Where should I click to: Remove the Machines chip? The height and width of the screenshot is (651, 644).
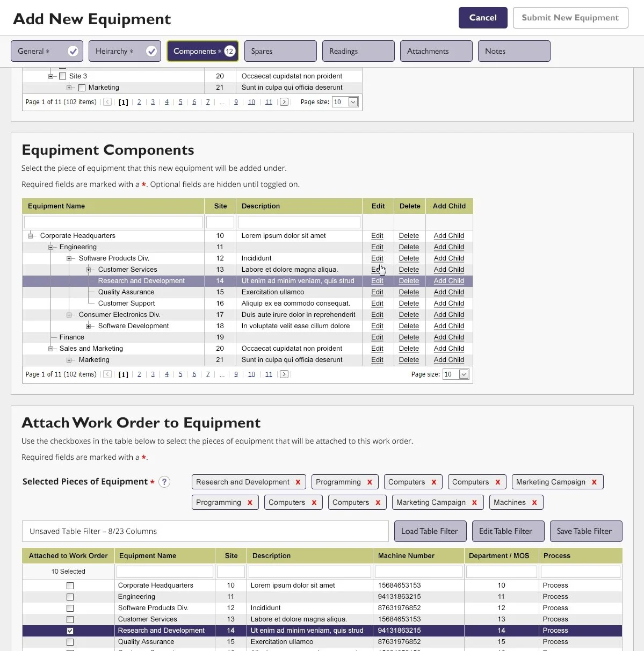(x=534, y=503)
